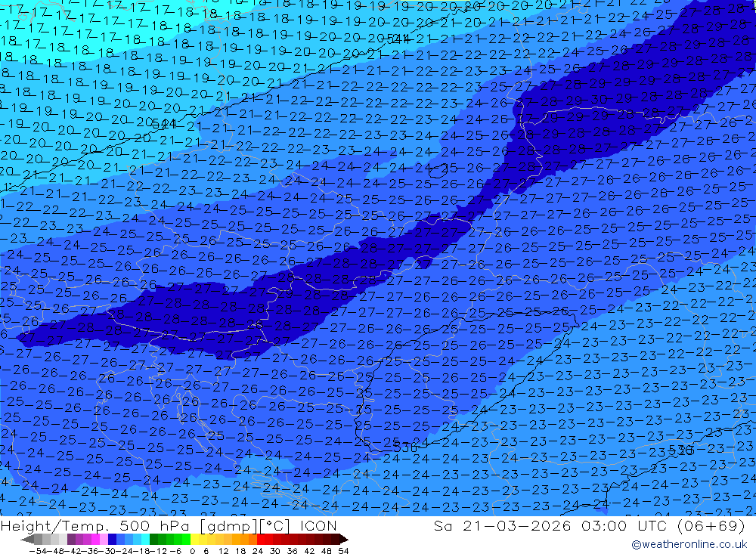The height and width of the screenshot is (554, 756).
Task: Open the weatheronline.co.uk copyright link
Action: (x=689, y=544)
